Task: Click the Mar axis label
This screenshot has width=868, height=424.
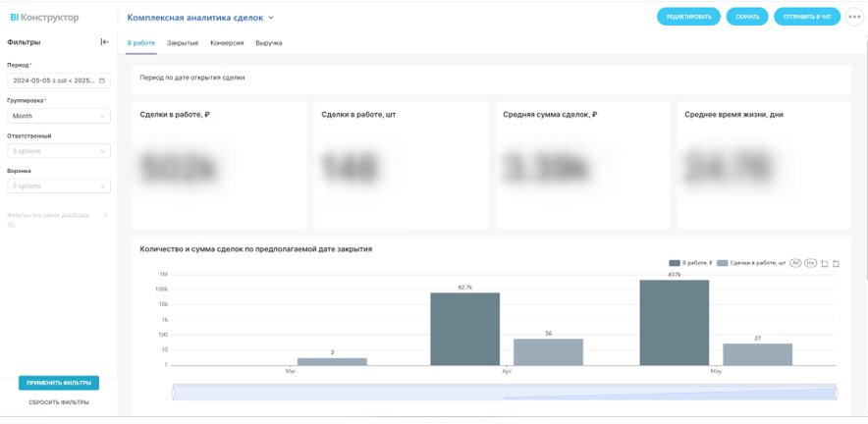Action: [291, 371]
